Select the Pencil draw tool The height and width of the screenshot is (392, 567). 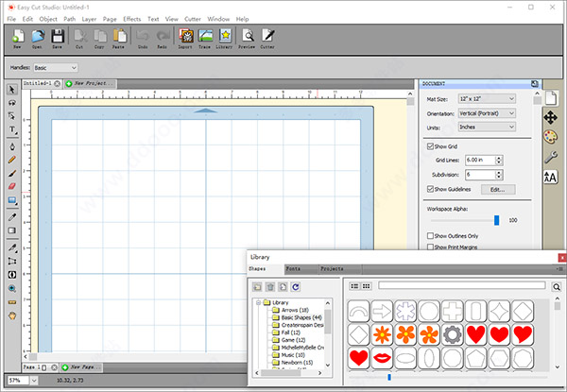(x=12, y=160)
